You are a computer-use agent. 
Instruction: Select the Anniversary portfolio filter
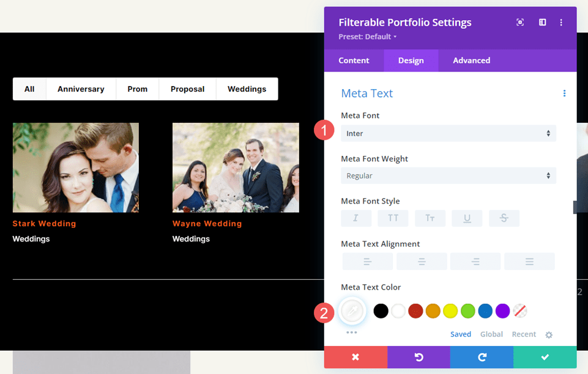81,89
